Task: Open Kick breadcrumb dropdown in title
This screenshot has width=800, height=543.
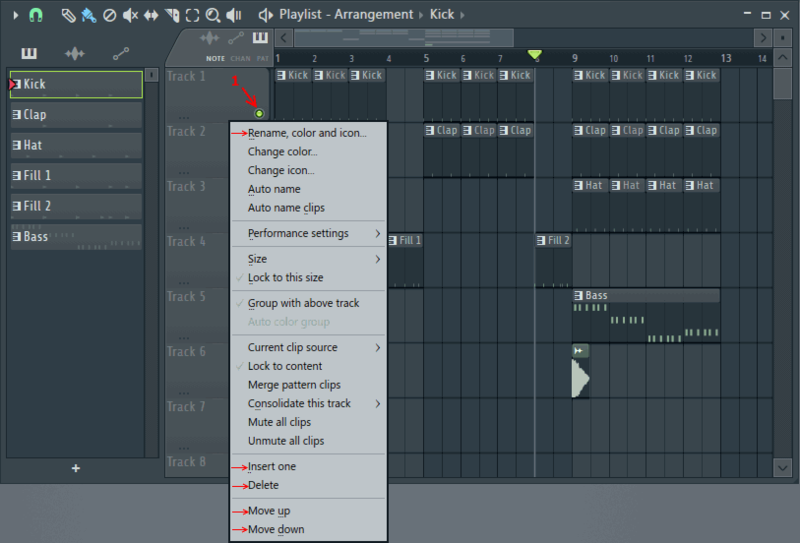Action: click(x=462, y=15)
